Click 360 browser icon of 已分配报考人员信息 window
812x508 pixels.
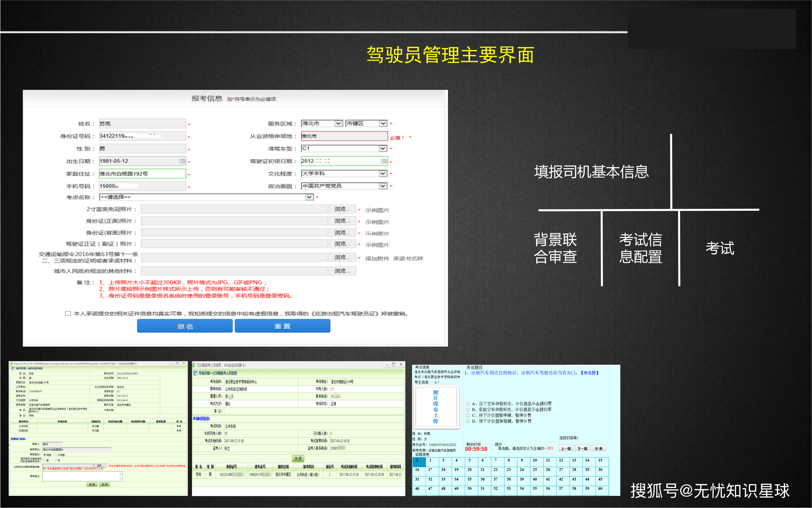(x=194, y=365)
